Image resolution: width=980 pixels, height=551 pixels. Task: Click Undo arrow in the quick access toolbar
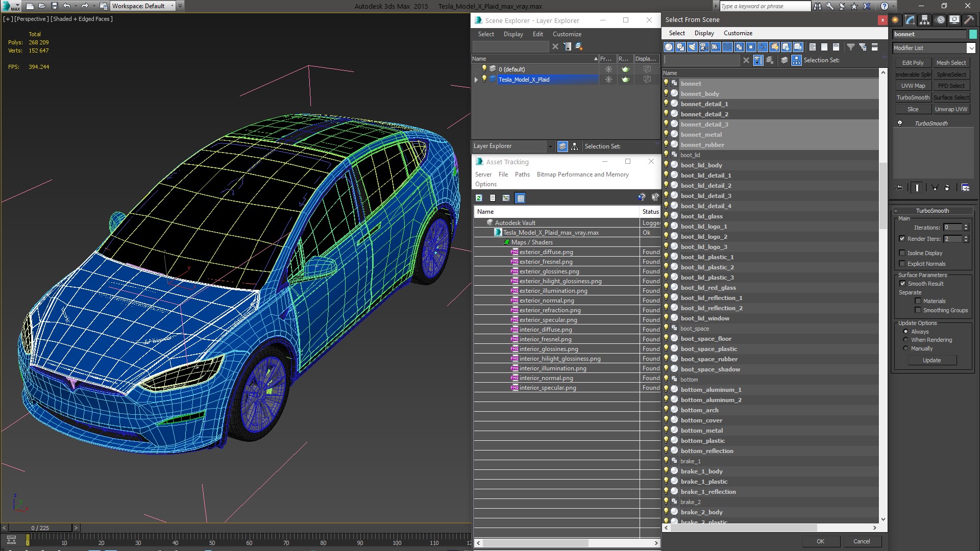[x=66, y=6]
